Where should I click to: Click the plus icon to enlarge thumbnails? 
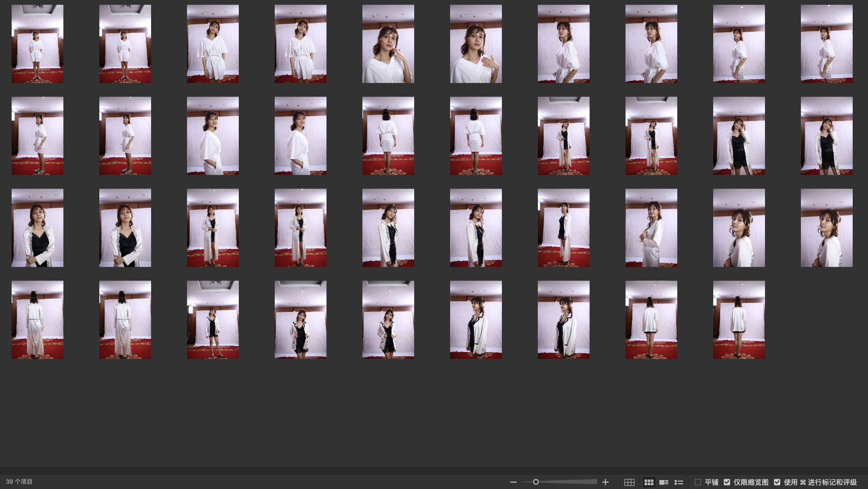coord(605,482)
